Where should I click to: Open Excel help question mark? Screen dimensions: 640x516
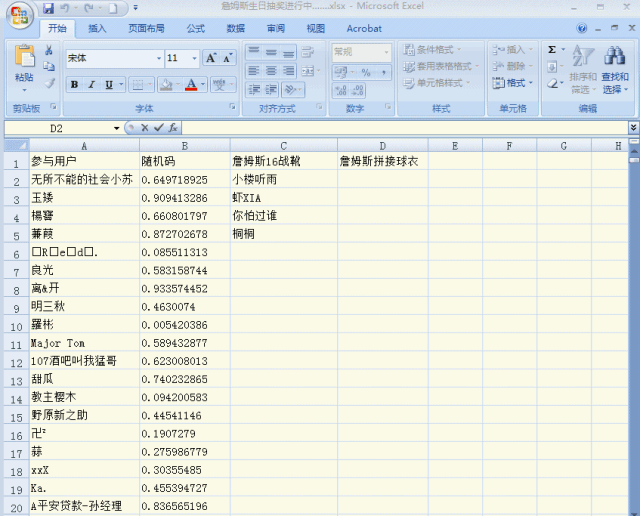pyautogui.click(x=582, y=28)
